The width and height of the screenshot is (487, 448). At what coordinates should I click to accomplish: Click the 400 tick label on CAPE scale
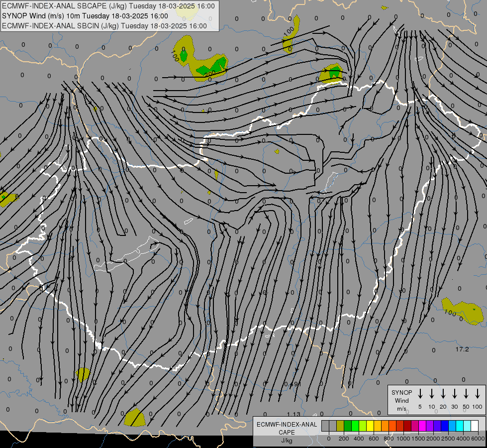(359, 439)
